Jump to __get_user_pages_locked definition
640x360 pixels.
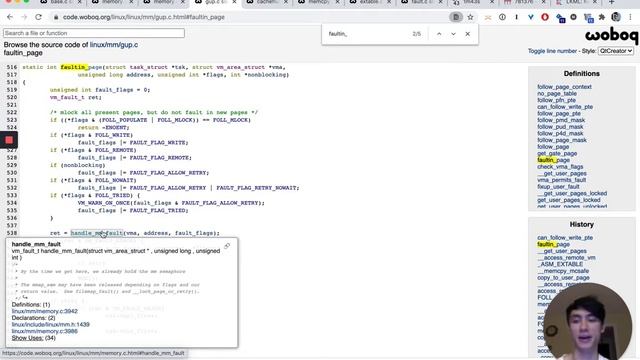pos(572,193)
